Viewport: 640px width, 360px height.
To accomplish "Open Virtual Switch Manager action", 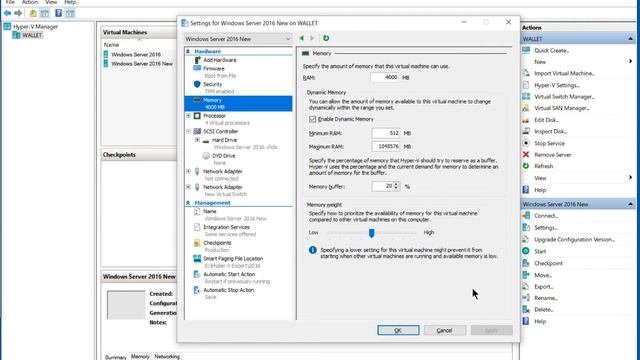I will pyautogui.click(x=564, y=97).
